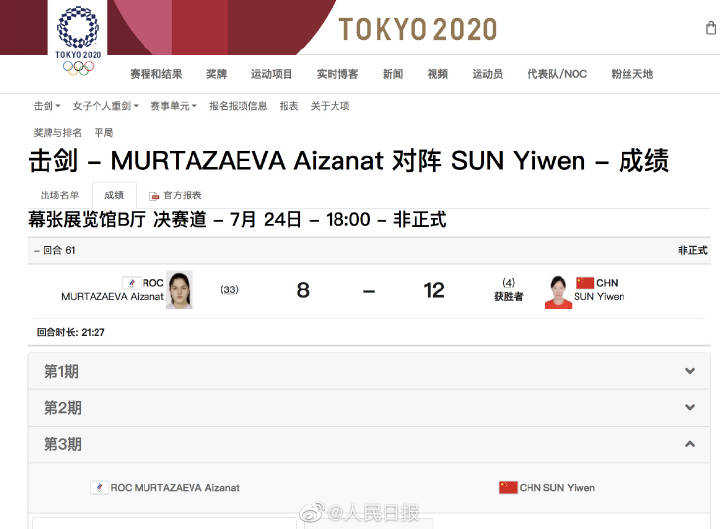Collapse the 第3期 period section
The width and height of the screenshot is (720, 529).
(x=689, y=444)
